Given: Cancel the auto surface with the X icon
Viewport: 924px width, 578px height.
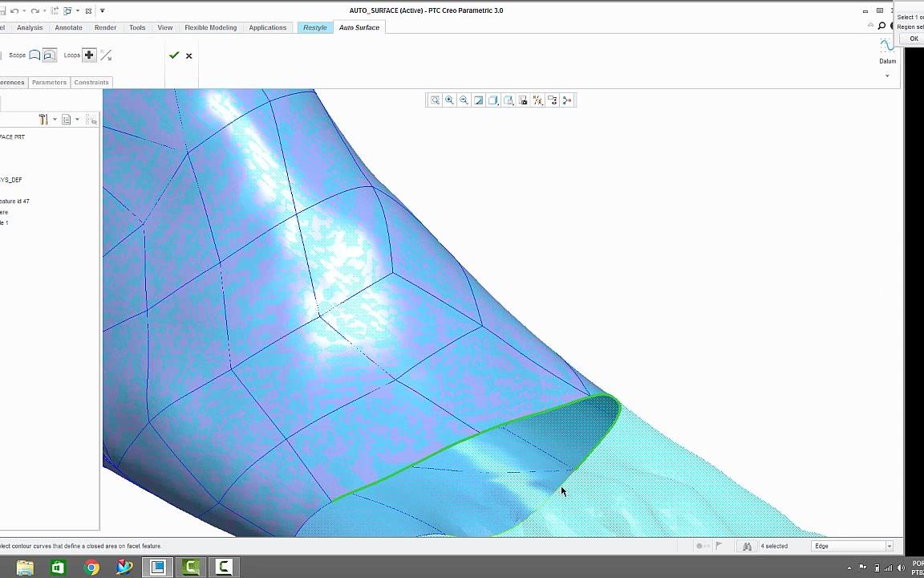Looking at the screenshot, I should [x=189, y=56].
